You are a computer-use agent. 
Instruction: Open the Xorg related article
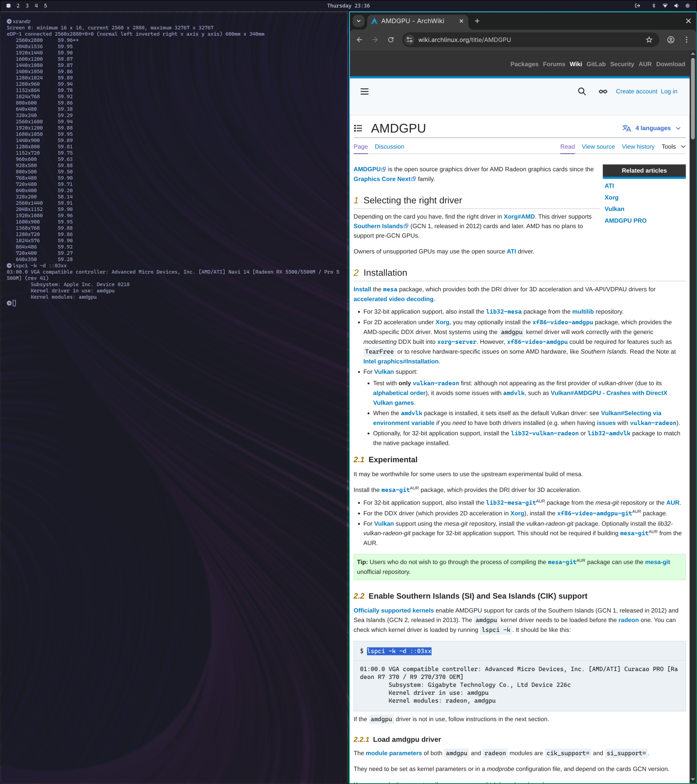tap(611, 198)
